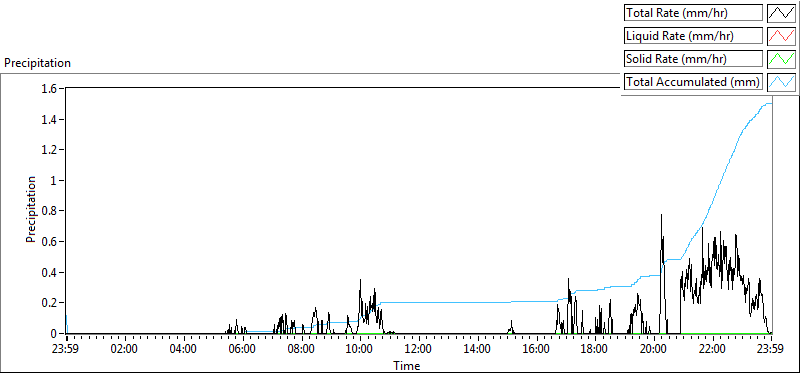Click the 0.8 Y-axis scale value
The image size is (800, 373).
[x=53, y=211]
